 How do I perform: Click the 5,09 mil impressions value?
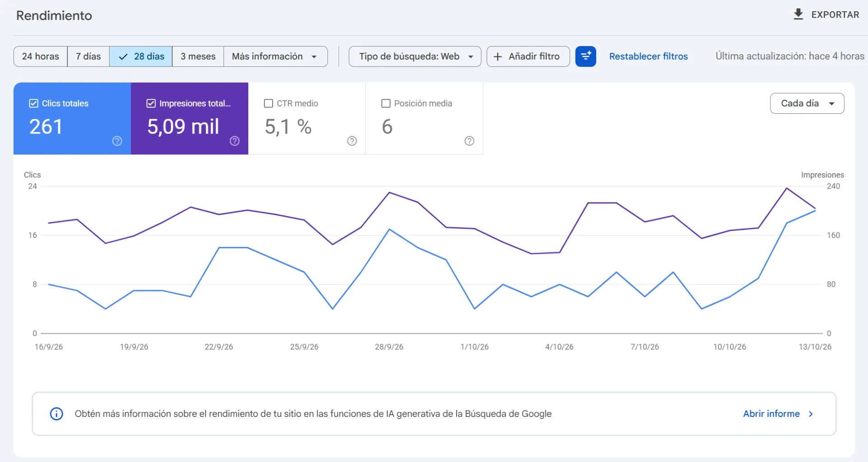pos(183,126)
